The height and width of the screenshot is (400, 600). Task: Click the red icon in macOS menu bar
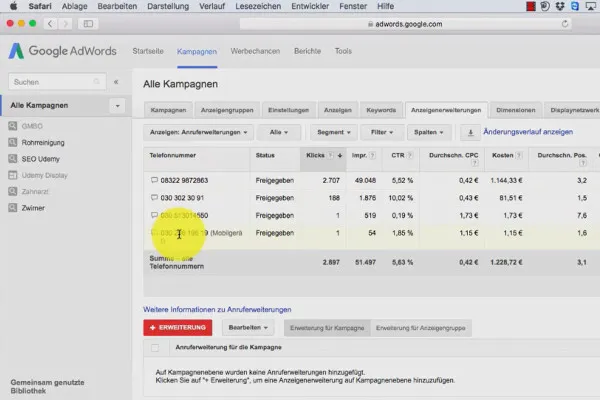tap(531, 6)
